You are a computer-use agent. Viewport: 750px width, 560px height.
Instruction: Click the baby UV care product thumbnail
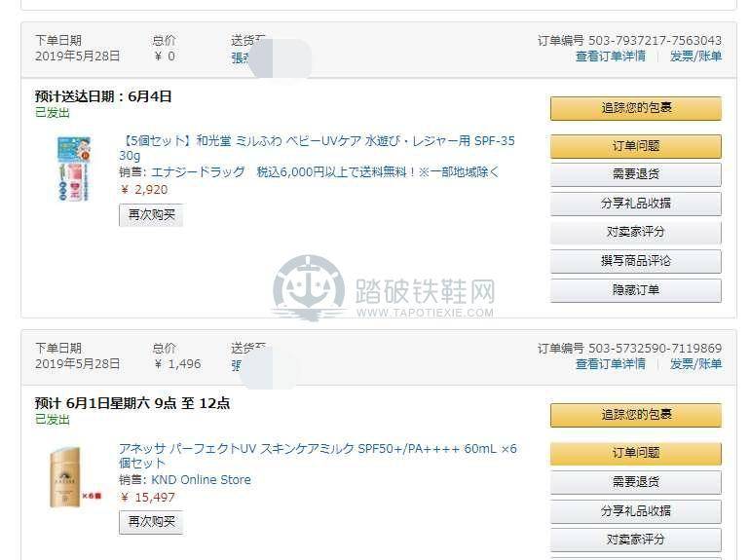click(x=73, y=168)
